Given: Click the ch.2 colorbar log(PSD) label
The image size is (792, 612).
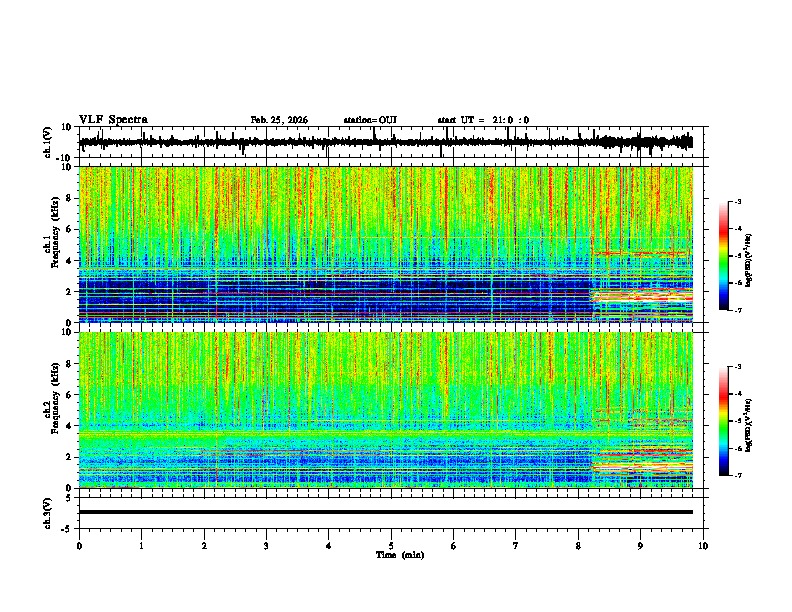Looking at the screenshot, I should pyautogui.click(x=749, y=425).
